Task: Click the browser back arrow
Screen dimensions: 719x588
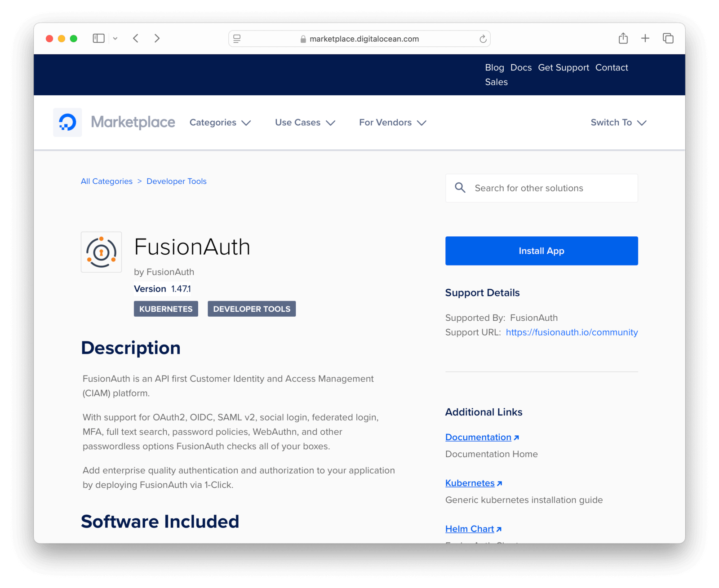Action: click(x=135, y=38)
